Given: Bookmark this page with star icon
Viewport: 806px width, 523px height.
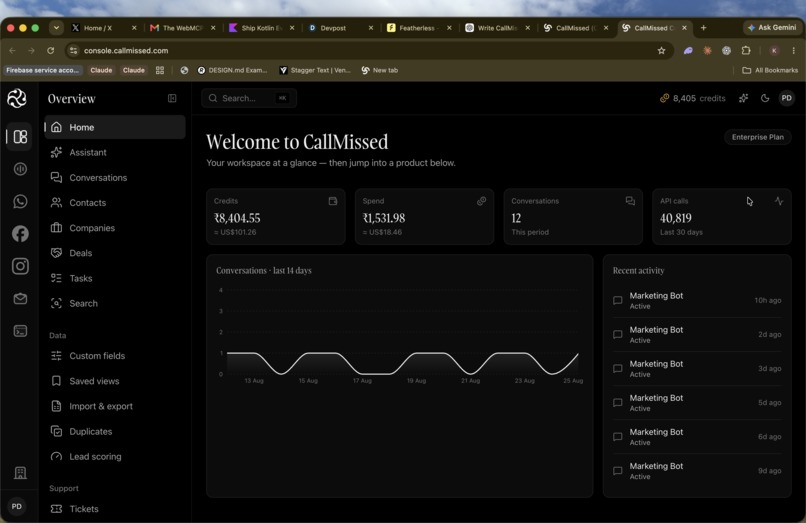Looking at the screenshot, I should 662,50.
